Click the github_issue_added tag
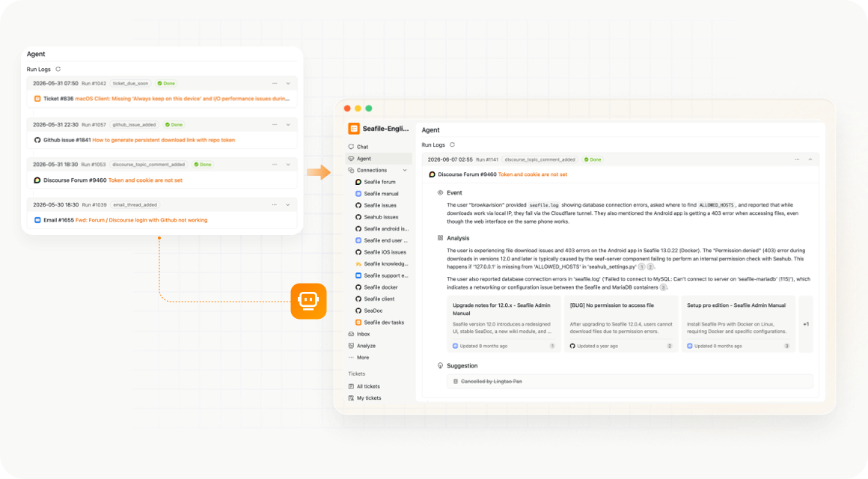Viewport: 868px width, 479px height. (135, 124)
